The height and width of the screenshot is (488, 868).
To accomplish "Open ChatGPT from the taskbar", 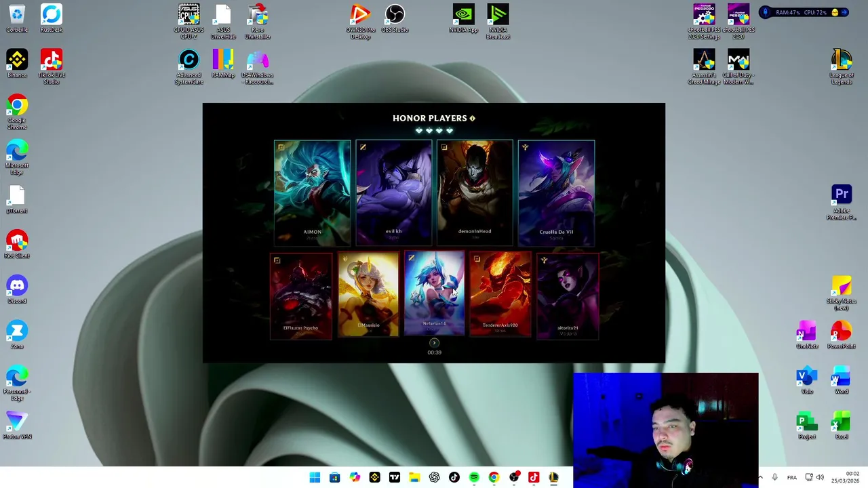I will tap(434, 478).
